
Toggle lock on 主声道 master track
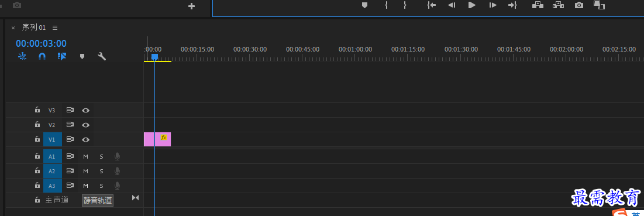37,200
